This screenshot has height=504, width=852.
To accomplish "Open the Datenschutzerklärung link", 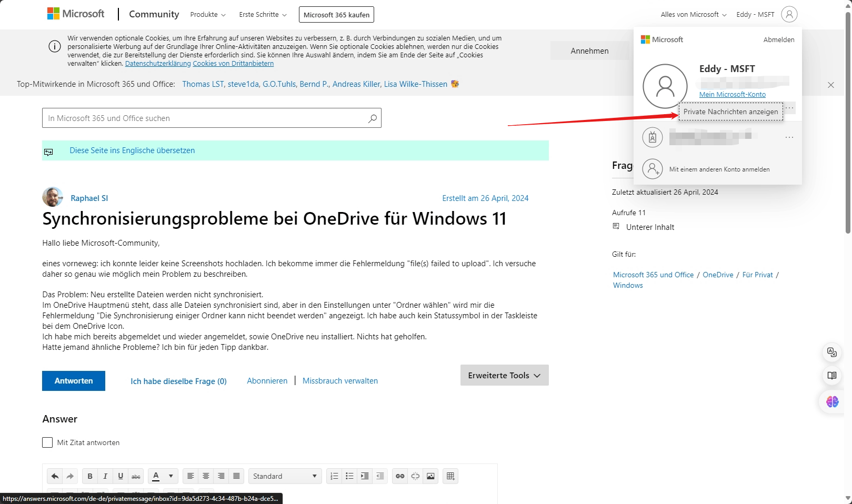I will [x=158, y=64].
